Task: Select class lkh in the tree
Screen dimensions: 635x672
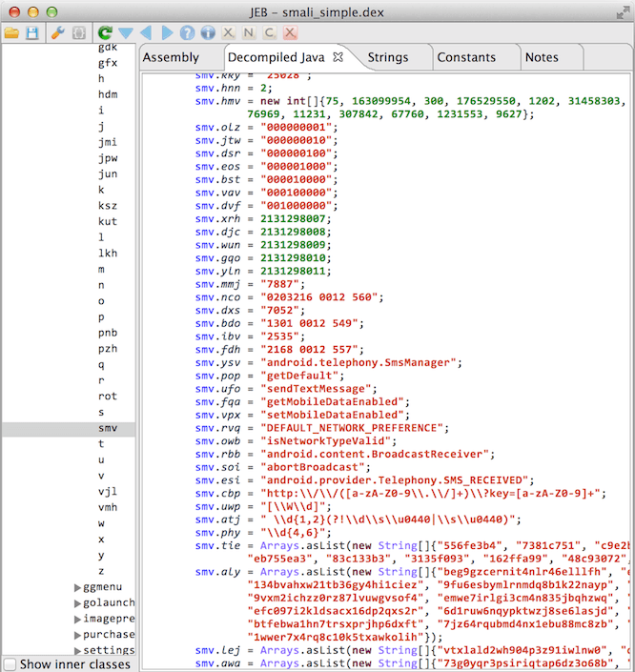Action: point(108,254)
